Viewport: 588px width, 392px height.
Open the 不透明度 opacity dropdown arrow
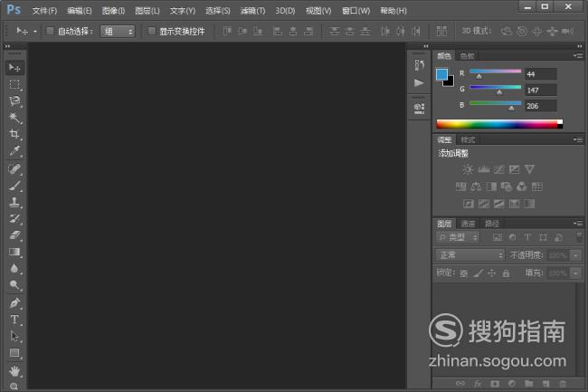(575, 256)
